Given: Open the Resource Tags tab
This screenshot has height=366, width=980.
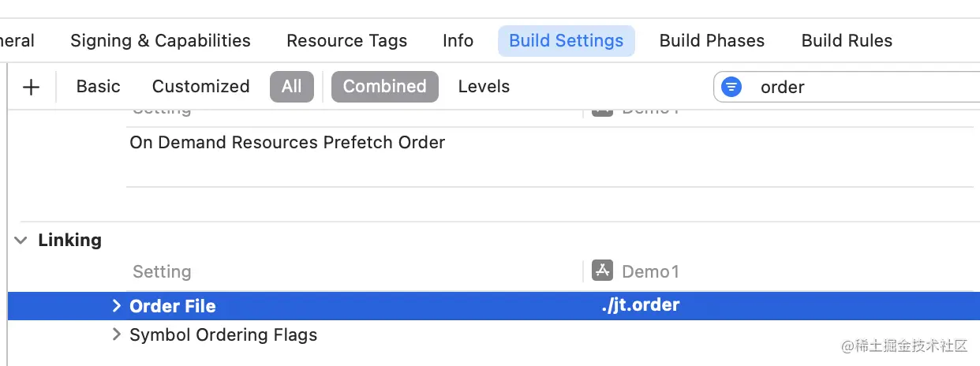Looking at the screenshot, I should pos(347,41).
